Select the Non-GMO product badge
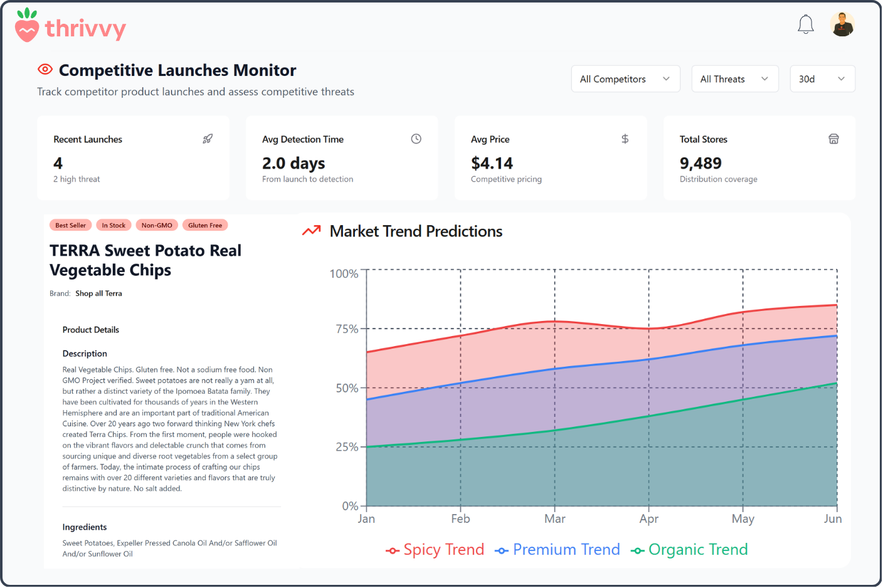The image size is (883, 588). (157, 225)
